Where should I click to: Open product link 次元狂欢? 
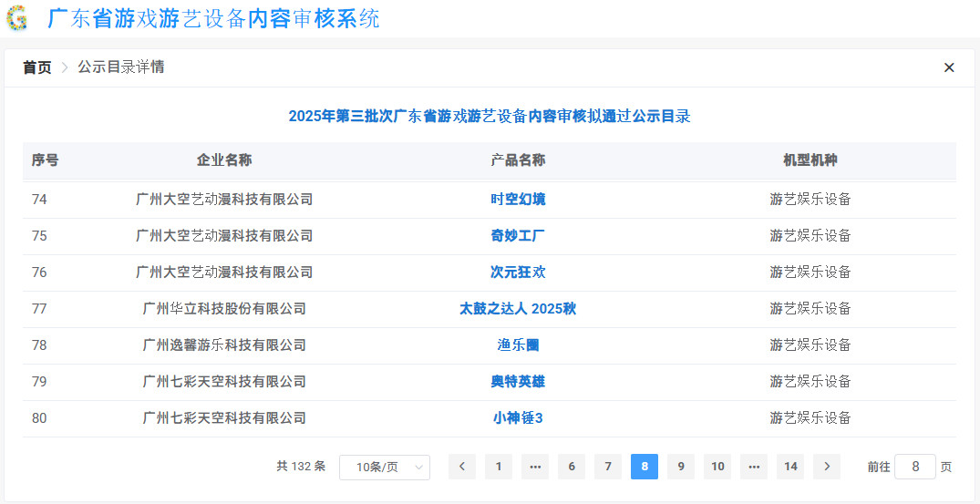[x=518, y=272]
